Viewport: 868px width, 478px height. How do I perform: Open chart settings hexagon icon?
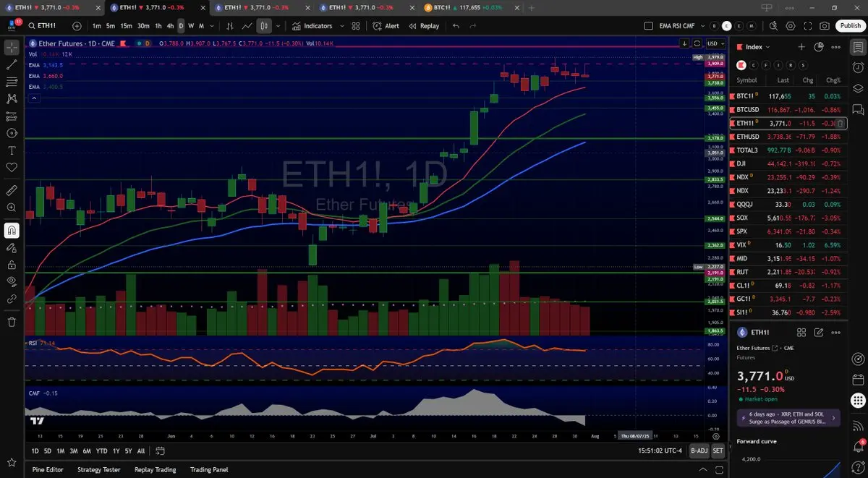coord(791,26)
